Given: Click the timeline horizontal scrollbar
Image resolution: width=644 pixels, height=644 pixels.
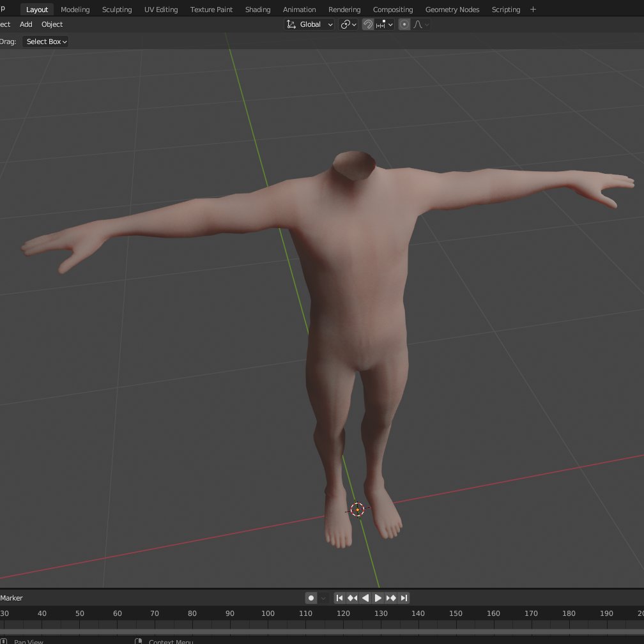Looking at the screenshot, I should coord(322,632).
